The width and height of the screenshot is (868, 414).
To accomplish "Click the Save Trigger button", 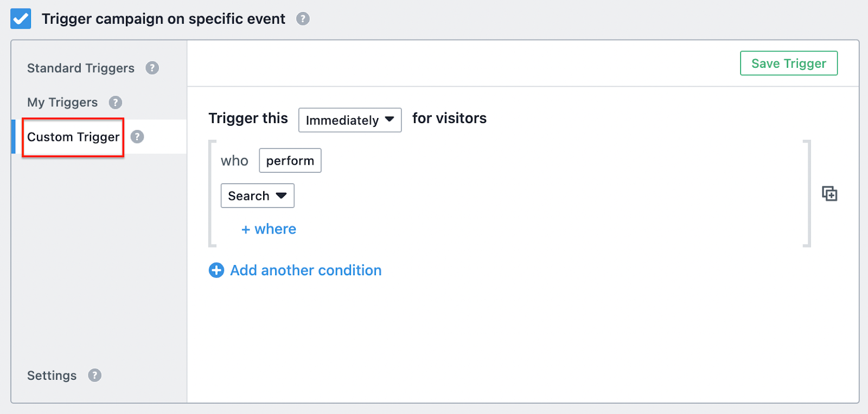I will point(789,63).
